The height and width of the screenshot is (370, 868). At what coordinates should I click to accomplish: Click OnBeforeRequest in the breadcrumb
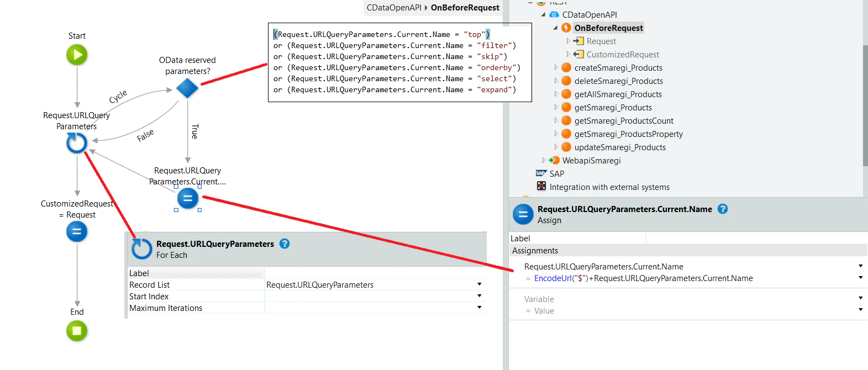click(465, 7)
